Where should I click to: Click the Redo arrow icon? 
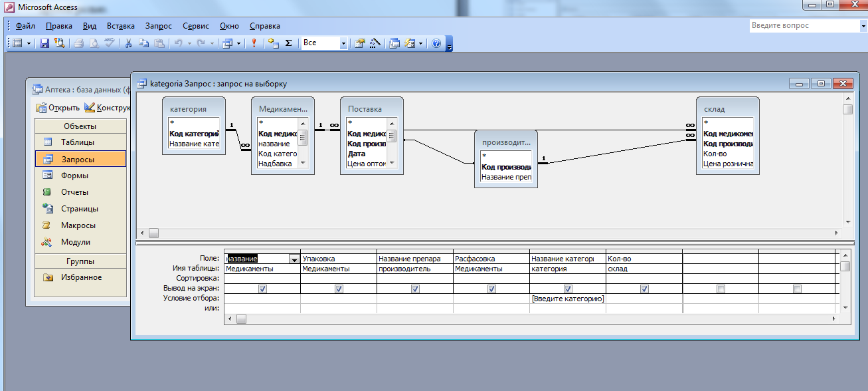click(x=201, y=43)
